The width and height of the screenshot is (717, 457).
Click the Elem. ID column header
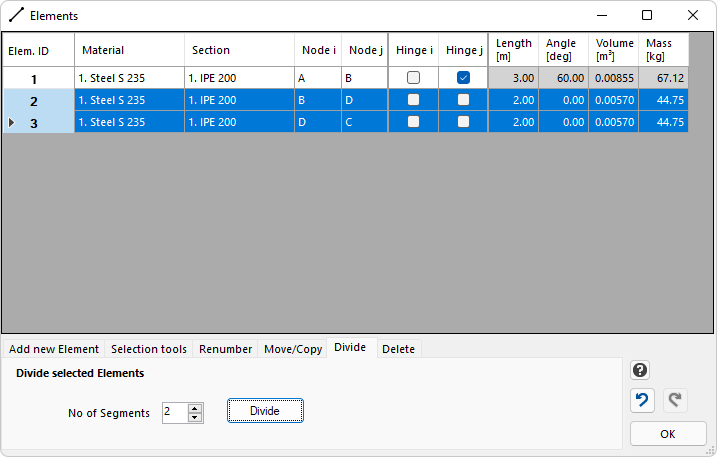click(x=38, y=50)
